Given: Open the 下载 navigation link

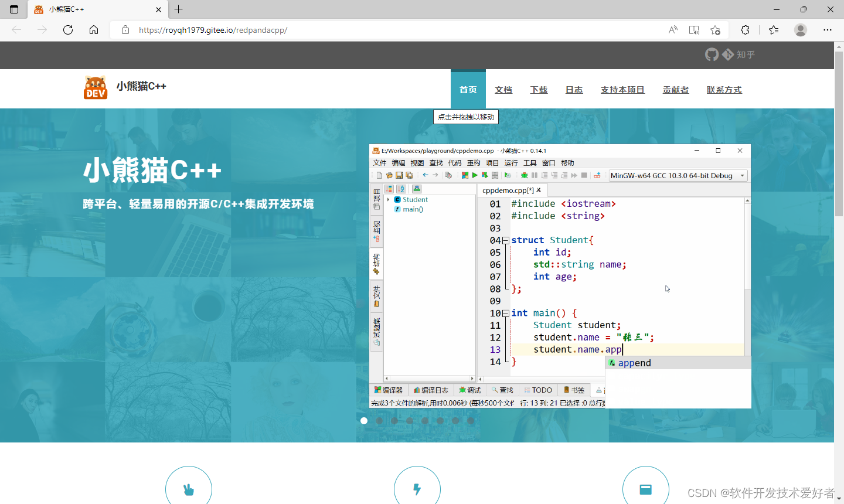Looking at the screenshot, I should point(539,90).
